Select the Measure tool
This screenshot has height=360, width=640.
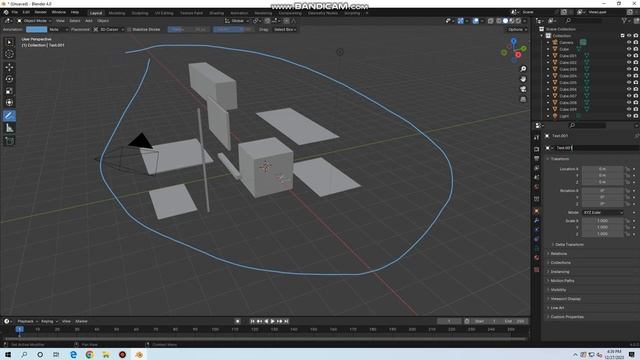point(9,128)
